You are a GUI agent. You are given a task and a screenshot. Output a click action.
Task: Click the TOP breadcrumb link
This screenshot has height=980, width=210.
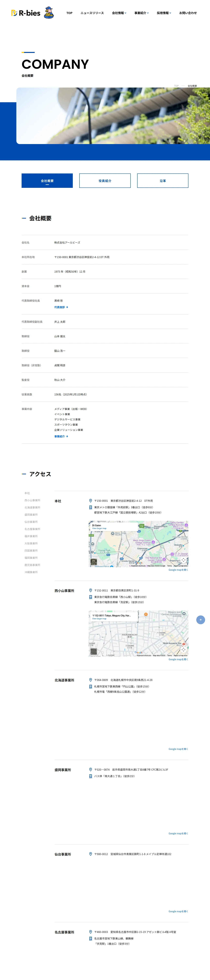pos(176,86)
